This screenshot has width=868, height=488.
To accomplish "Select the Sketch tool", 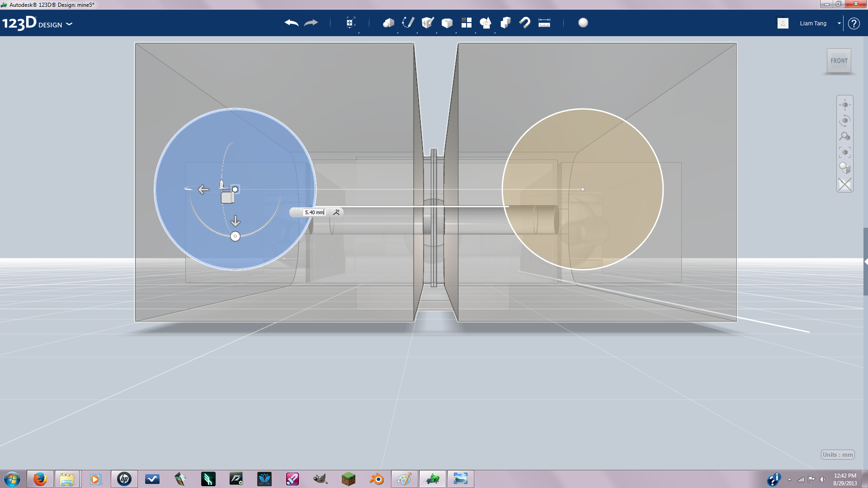I will pos(408,23).
